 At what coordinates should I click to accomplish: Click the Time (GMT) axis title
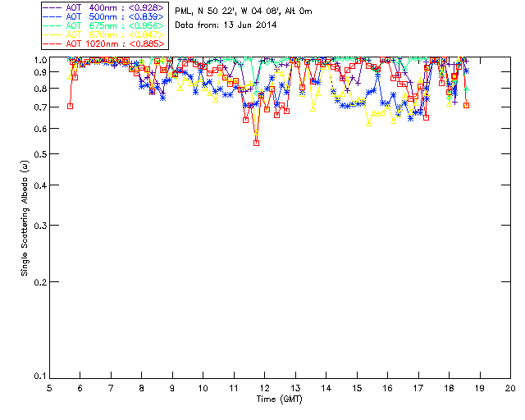[x=279, y=399]
